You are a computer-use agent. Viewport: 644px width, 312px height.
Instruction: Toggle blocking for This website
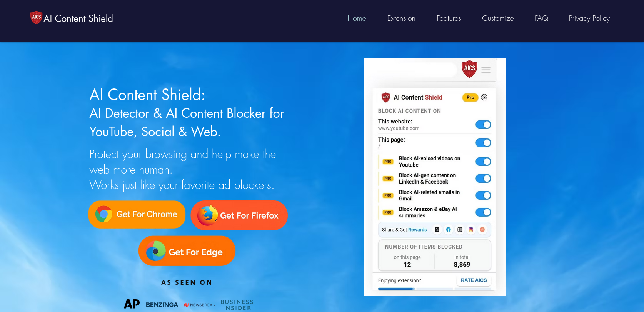[483, 125]
